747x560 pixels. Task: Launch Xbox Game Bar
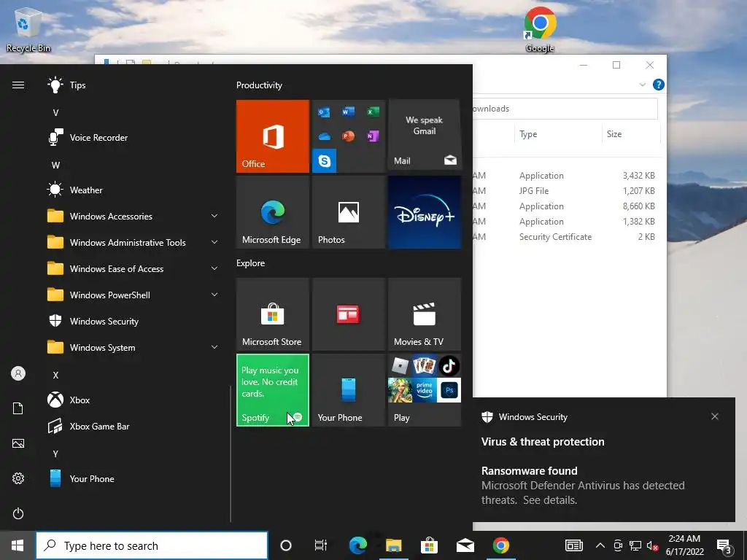click(133, 426)
